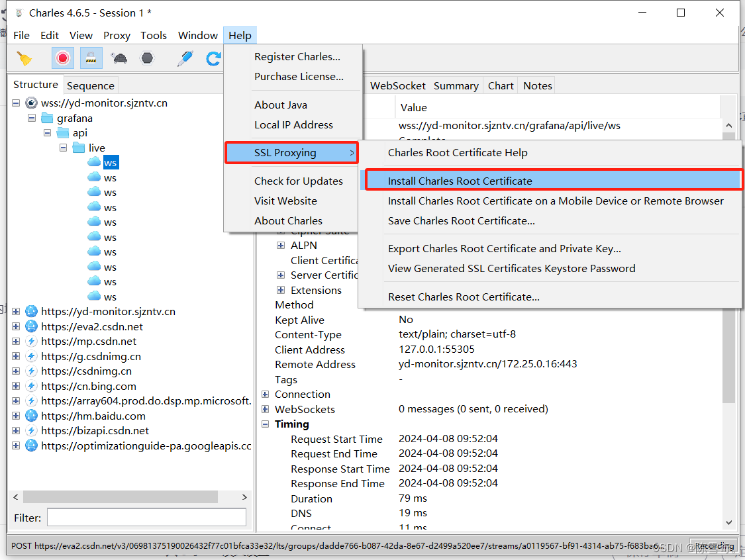Click the globe icon for https://optimizationguide-pa.googleapis
Image resolution: width=745 pixels, height=560 pixels.
pos(31,445)
